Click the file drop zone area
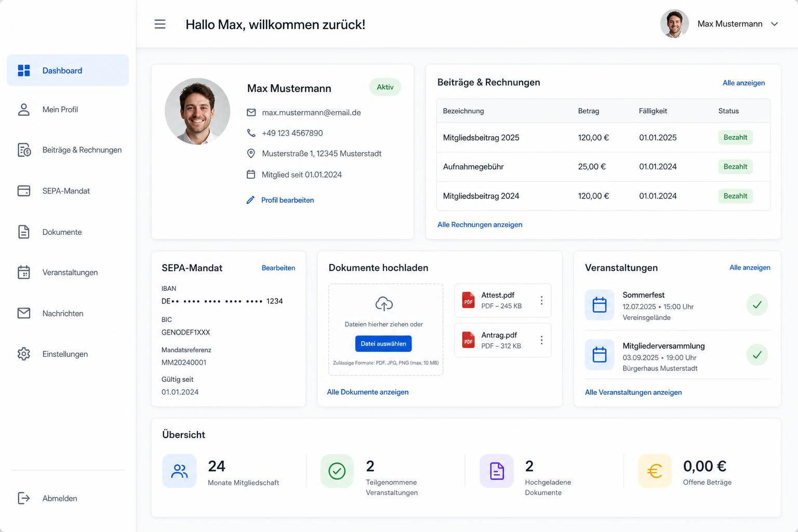The width and height of the screenshot is (798, 532). pos(385,329)
